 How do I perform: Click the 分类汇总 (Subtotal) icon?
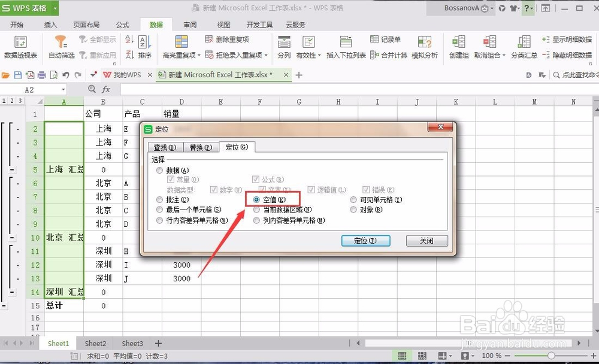[x=523, y=47]
